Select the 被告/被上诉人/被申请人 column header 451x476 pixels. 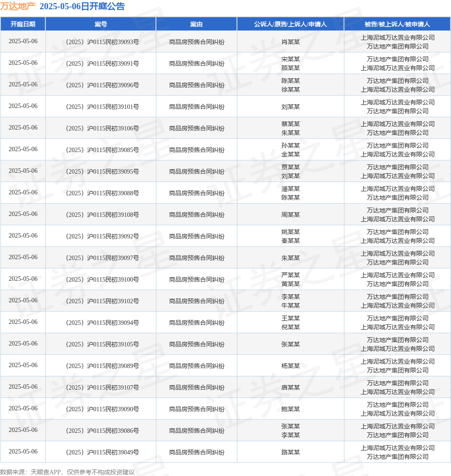(397, 24)
